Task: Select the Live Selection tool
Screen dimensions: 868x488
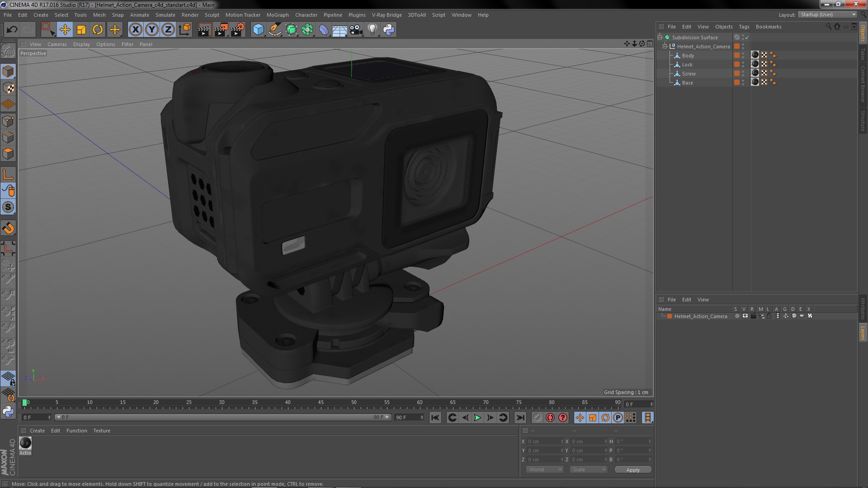Action: tap(48, 30)
